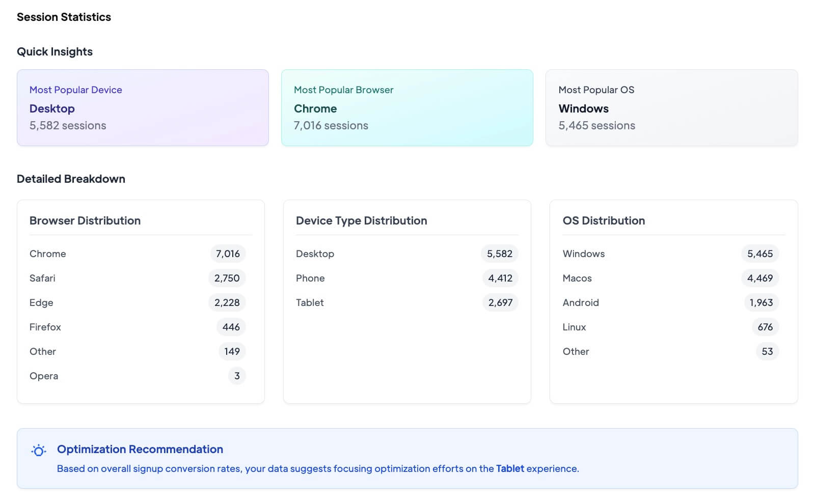Select the Tablet row in Device Type Distribution
The width and height of the screenshot is (815, 504).
point(407,302)
